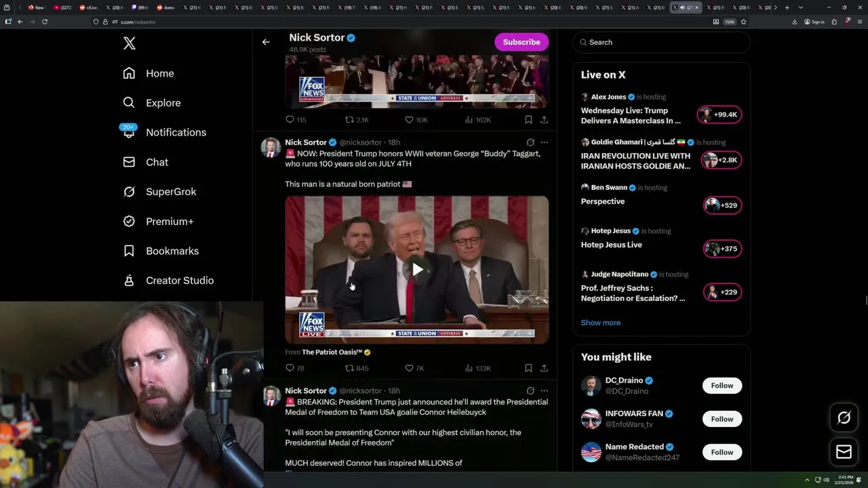Open the browser hamburger menu

[x=859, y=22]
